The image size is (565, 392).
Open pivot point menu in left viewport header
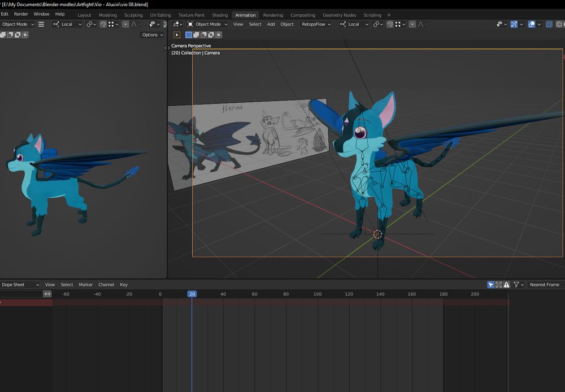91,24
